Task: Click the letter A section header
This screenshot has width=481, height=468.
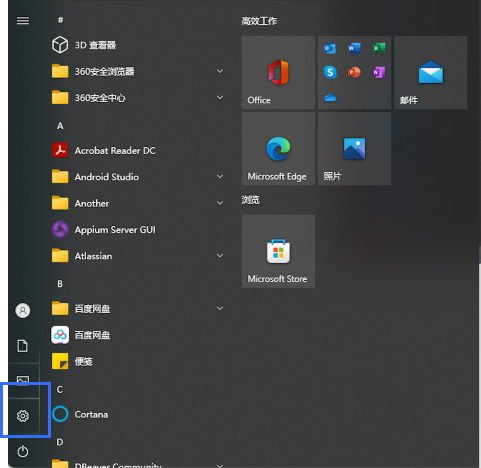Action: tap(60, 126)
